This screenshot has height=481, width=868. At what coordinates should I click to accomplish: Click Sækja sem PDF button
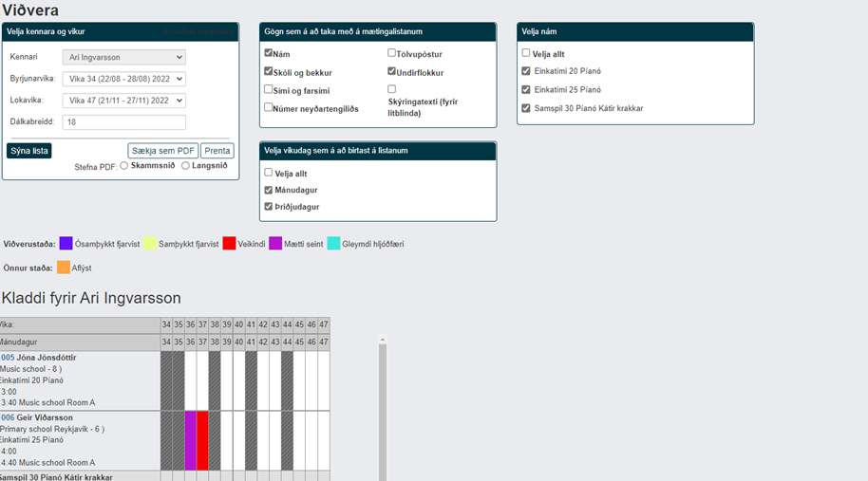pyautogui.click(x=162, y=151)
